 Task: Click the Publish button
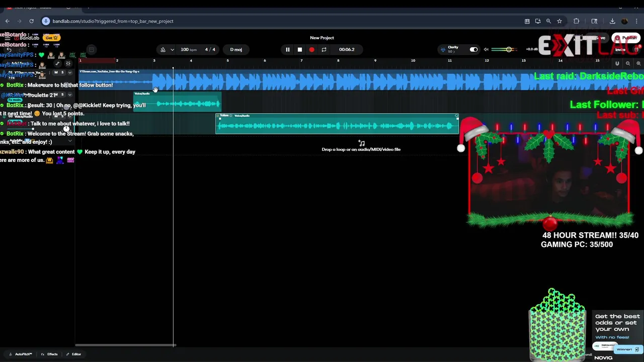click(x=626, y=38)
